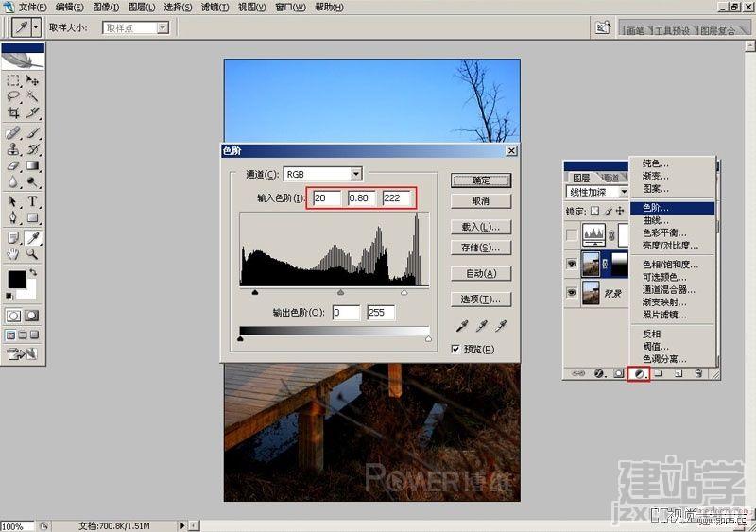Select the Hand tool
Screen dimensions: 756x532
click(13, 253)
